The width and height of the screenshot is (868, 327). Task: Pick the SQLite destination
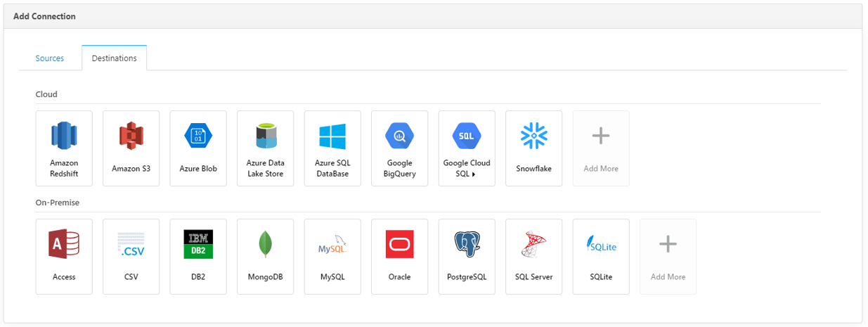pyautogui.click(x=601, y=257)
